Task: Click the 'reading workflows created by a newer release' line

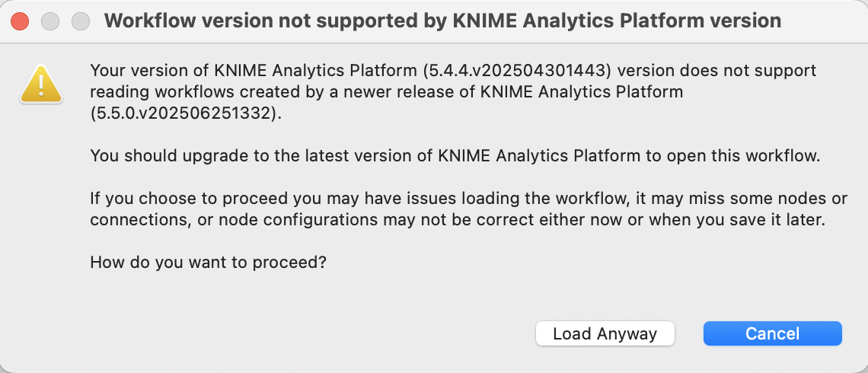Action: coord(386,92)
